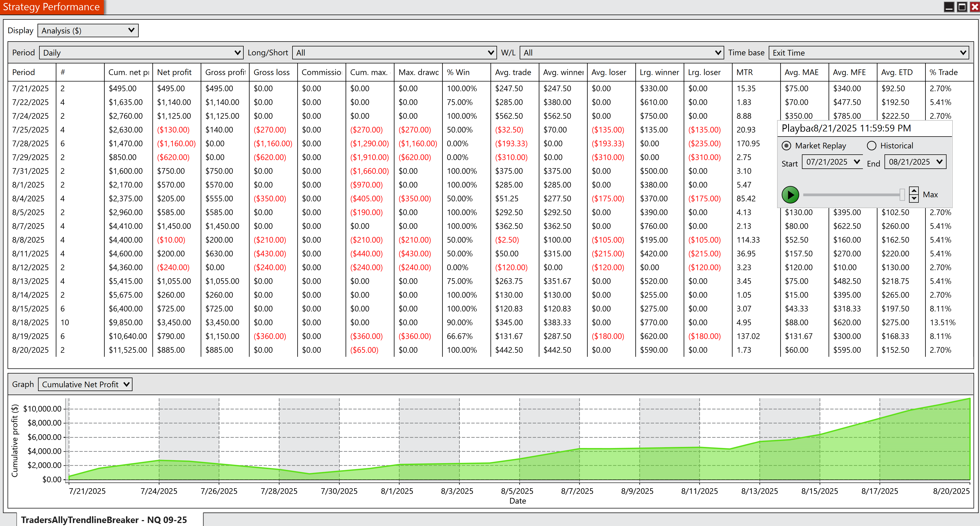Click the playback speed slider handle
The image size is (980, 526).
pos(902,195)
